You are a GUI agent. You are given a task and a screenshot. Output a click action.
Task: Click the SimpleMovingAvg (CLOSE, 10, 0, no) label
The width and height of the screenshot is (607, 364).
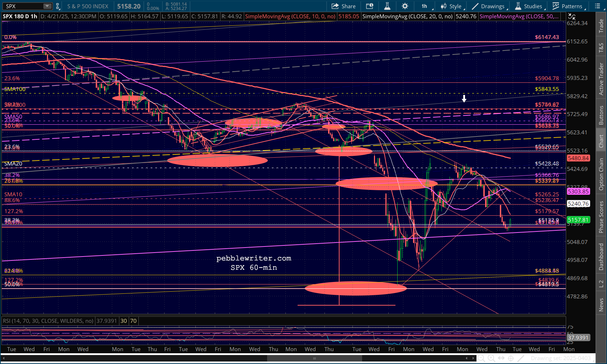point(290,16)
